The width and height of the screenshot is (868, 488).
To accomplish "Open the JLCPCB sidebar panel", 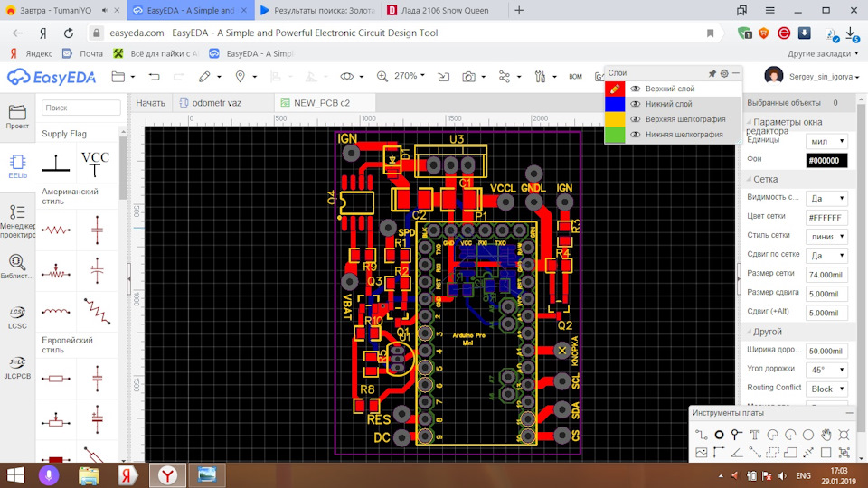I will pyautogui.click(x=17, y=368).
